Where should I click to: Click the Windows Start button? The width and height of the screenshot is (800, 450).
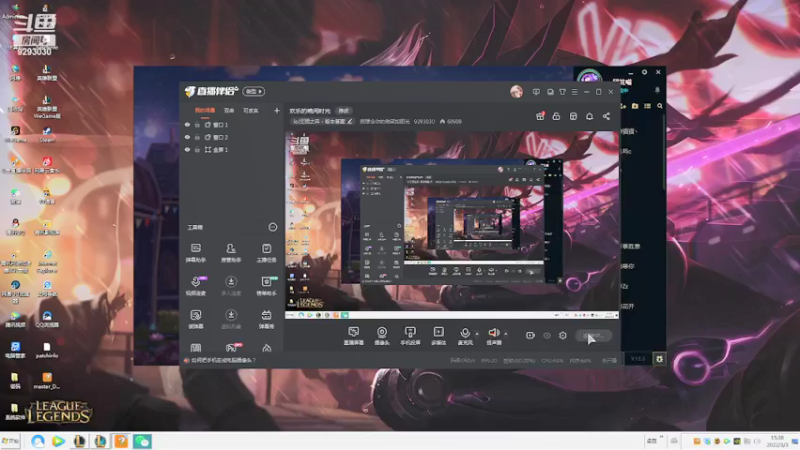coord(10,441)
